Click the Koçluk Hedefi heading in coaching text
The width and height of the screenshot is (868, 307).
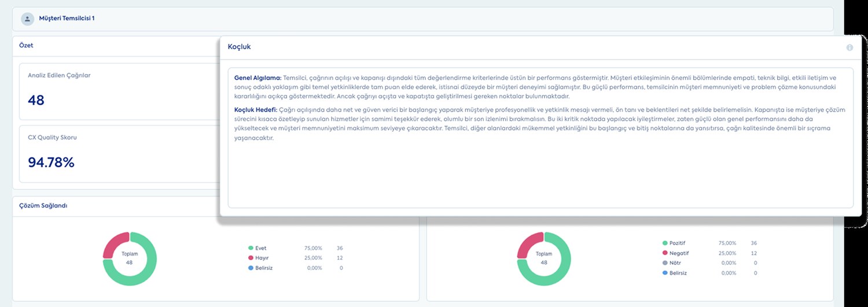(256, 109)
